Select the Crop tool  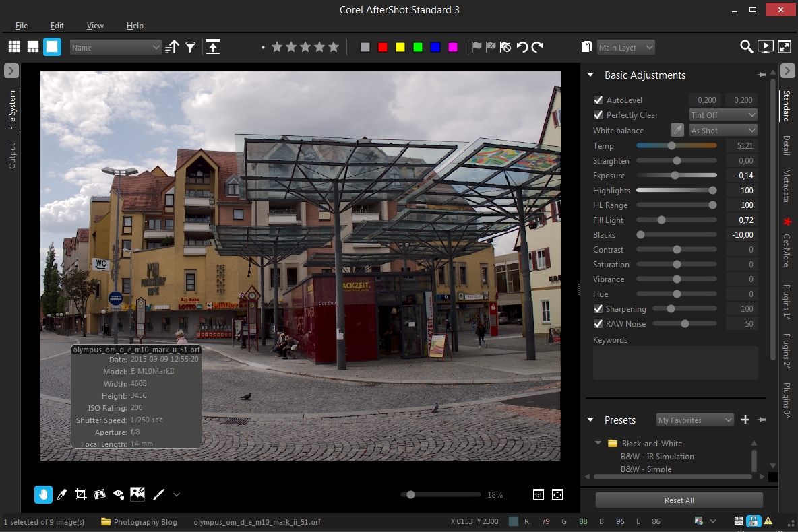81,495
